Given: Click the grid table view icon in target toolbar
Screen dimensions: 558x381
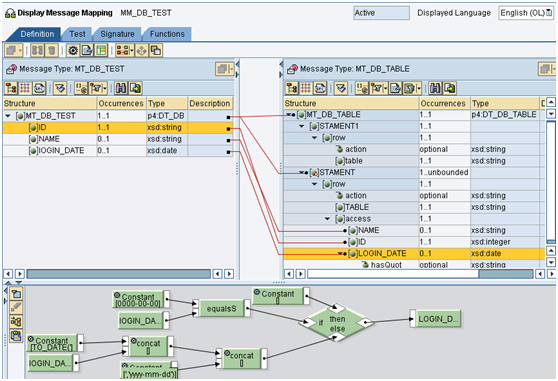Looking at the screenshot, I should point(305,88).
